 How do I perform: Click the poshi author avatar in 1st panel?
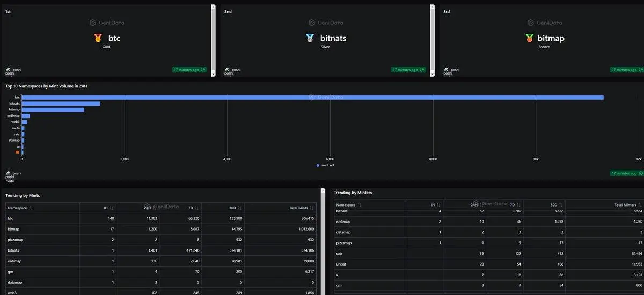9,70
